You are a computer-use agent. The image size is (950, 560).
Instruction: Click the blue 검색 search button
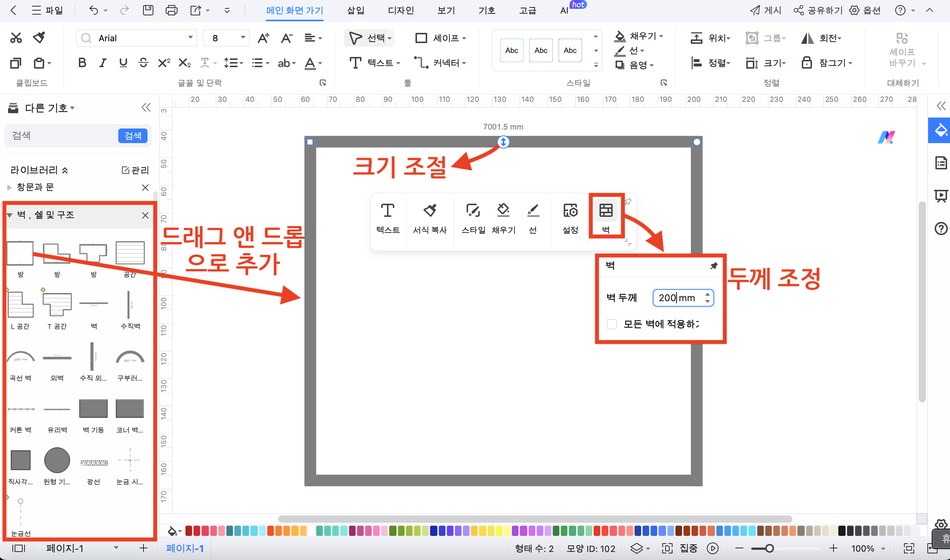[133, 136]
